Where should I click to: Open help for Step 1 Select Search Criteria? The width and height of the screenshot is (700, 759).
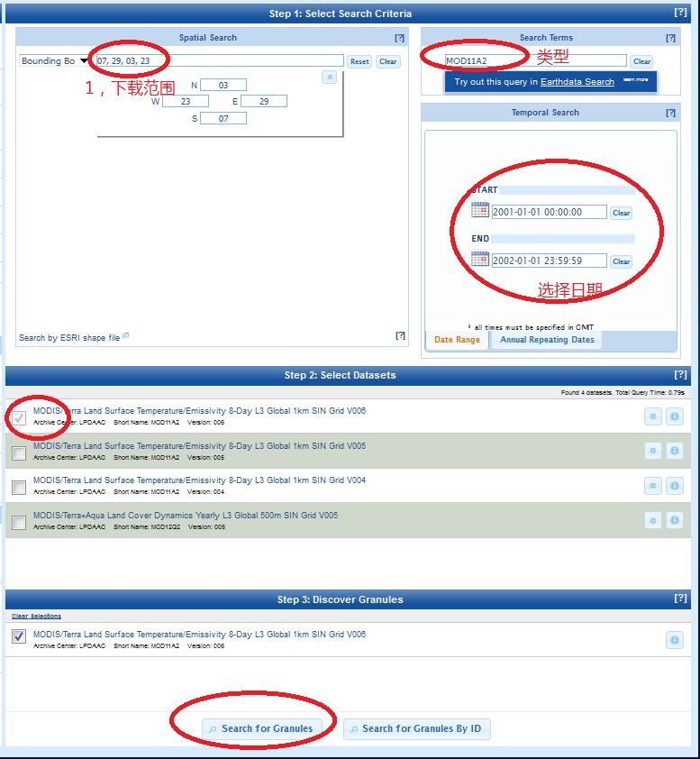tap(680, 13)
